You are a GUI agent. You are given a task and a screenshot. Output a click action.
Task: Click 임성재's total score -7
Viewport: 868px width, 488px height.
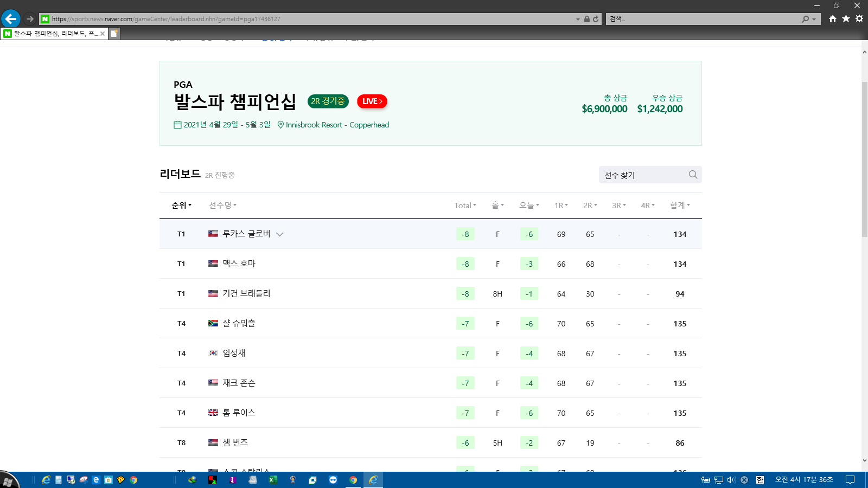[x=465, y=354]
